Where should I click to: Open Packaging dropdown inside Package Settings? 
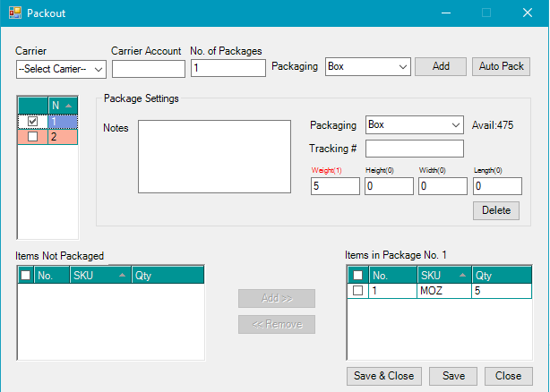pos(413,124)
